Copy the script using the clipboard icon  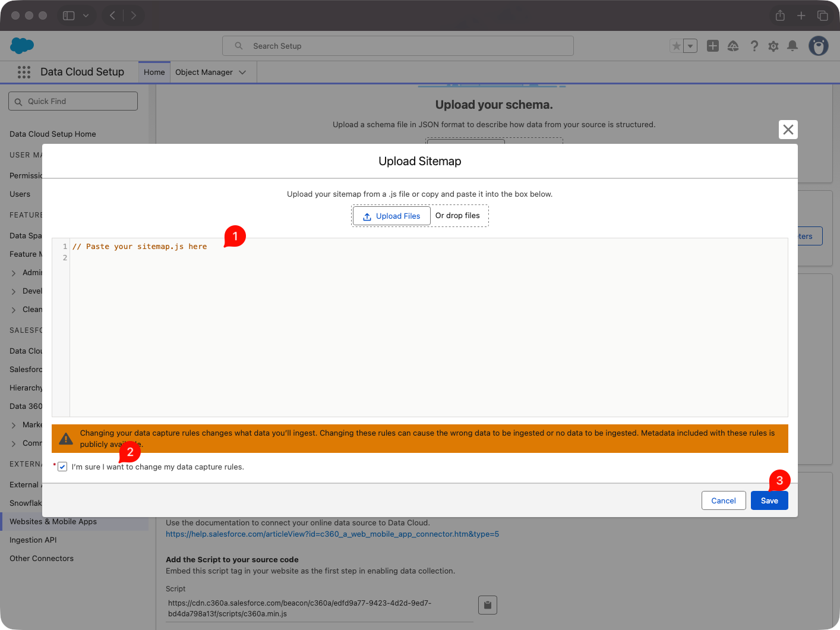pyautogui.click(x=487, y=604)
